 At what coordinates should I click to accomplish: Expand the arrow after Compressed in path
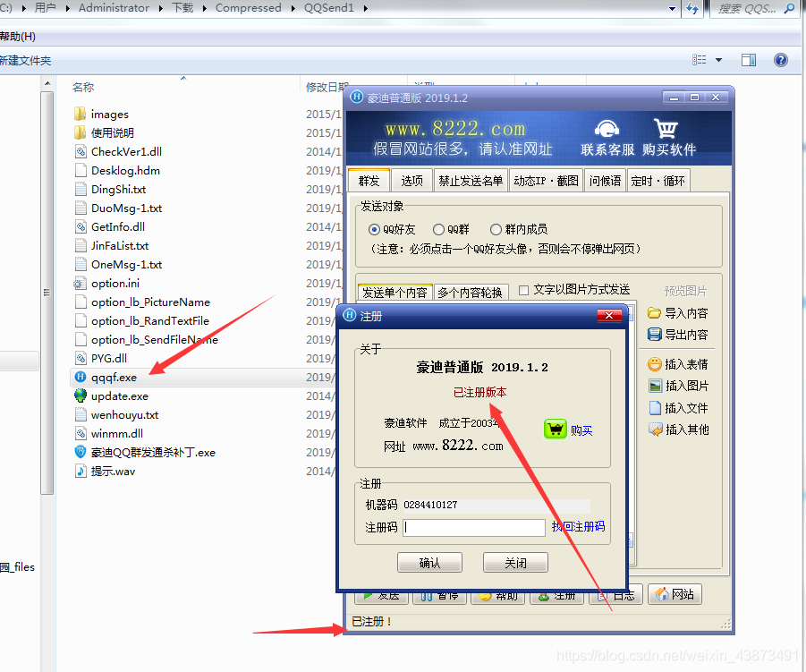pyautogui.click(x=293, y=8)
